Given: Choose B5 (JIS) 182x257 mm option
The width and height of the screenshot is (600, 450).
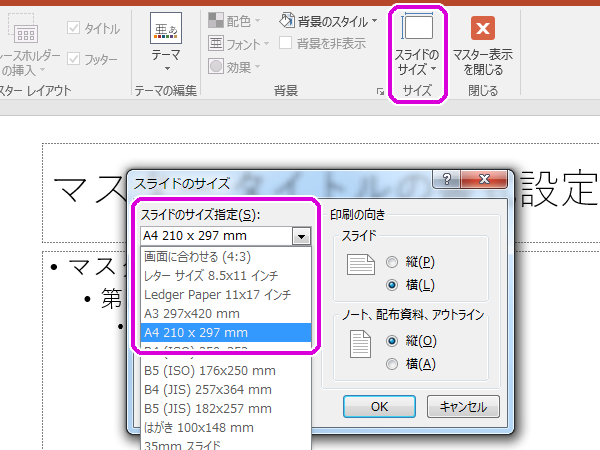Looking at the screenshot, I should pyautogui.click(x=207, y=408).
